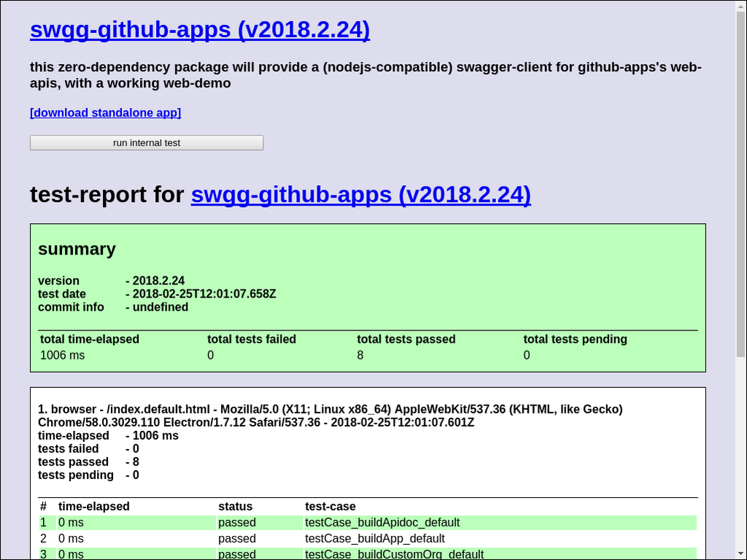Click testCase_buildCustomOrg_default row
747x560 pixels.
pos(368,554)
